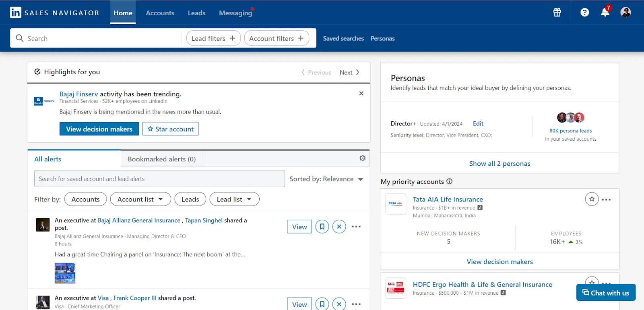
Task: Open more options for Tapan Singhel alert
Action: point(356,227)
